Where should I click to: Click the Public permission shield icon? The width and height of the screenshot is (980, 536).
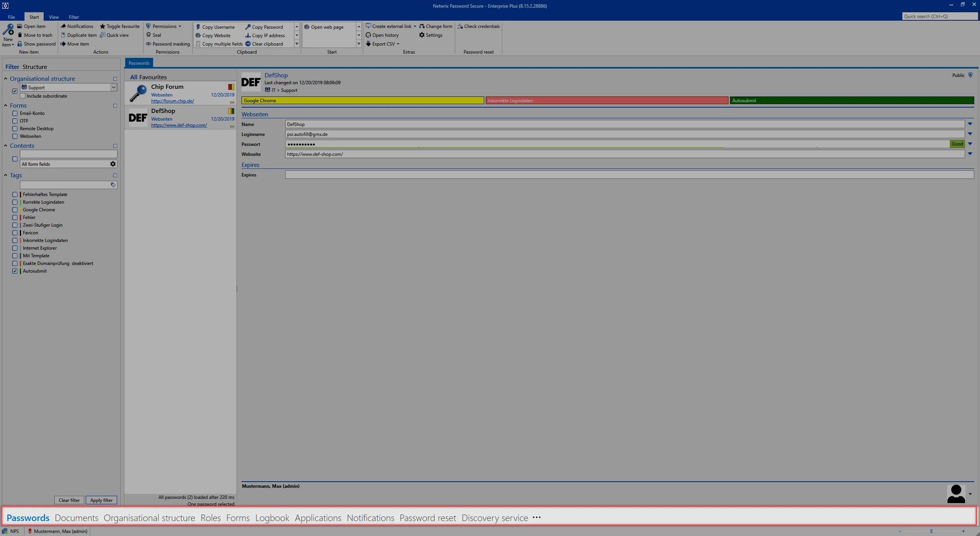(x=970, y=75)
